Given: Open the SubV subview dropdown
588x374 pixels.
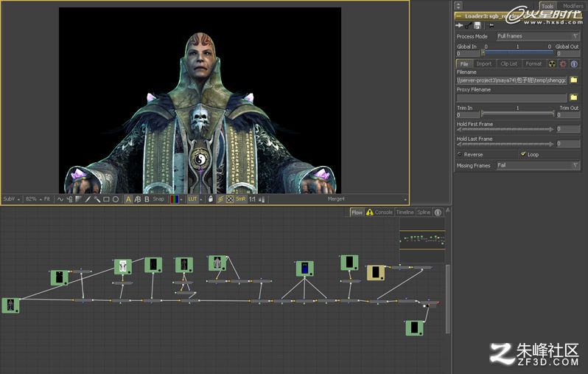Looking at the screenshot, I should [x=11, y=199].
